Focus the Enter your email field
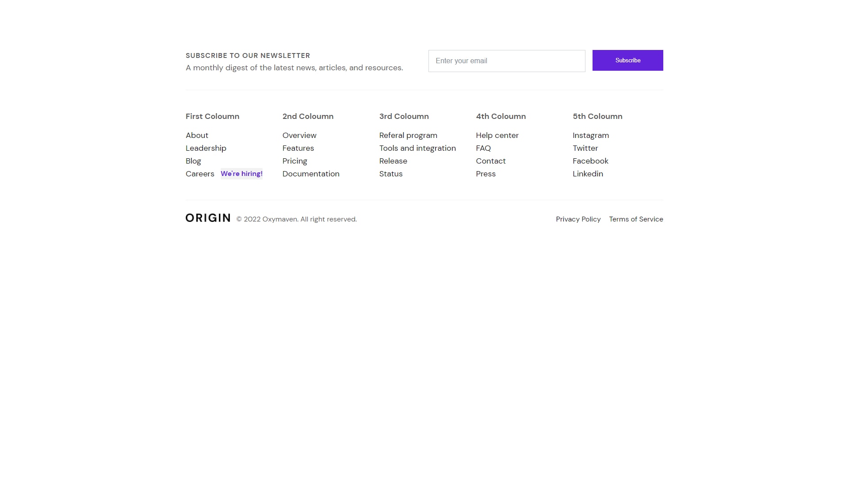Screen dimensions: 849x504 click(x=507, y=61)
